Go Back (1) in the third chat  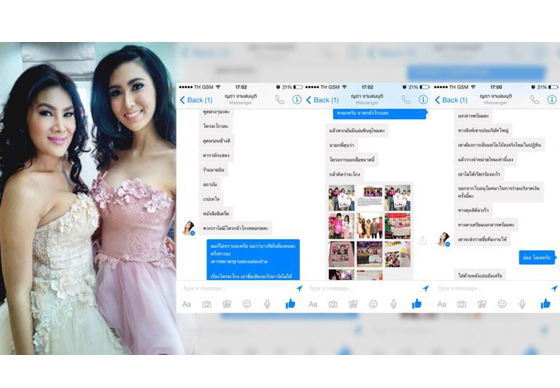click(x=451, y=100)
